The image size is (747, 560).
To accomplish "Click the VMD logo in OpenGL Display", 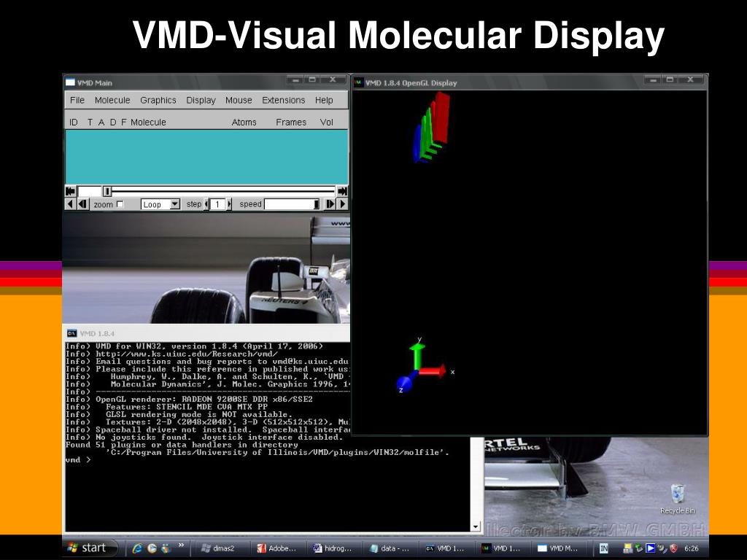I will click(431, 127).
